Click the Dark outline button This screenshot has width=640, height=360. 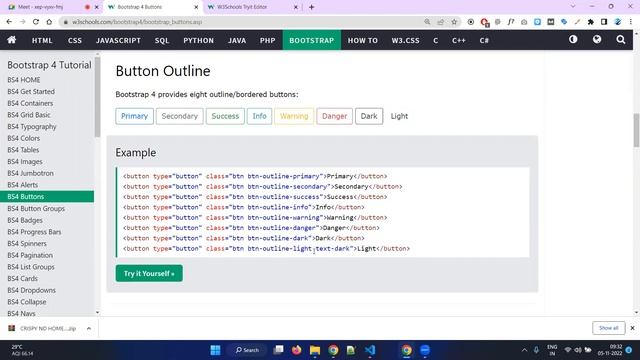[369, 116]
